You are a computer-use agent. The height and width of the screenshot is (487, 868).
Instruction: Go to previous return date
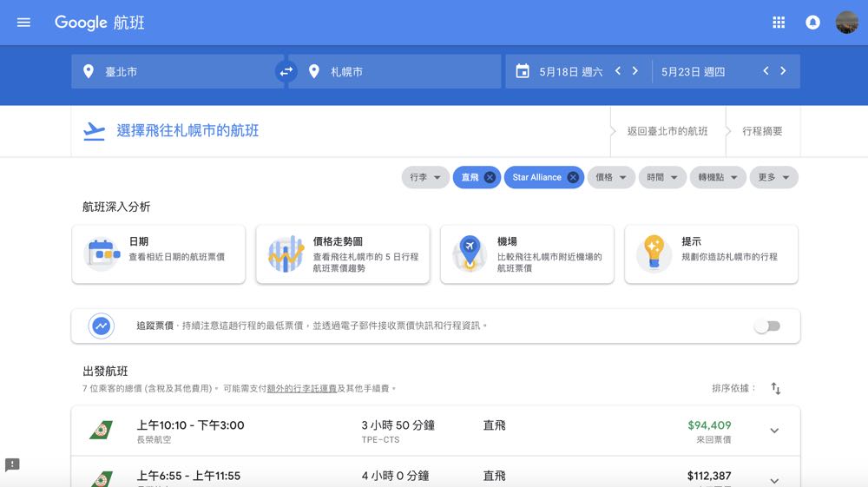[766, 71]
